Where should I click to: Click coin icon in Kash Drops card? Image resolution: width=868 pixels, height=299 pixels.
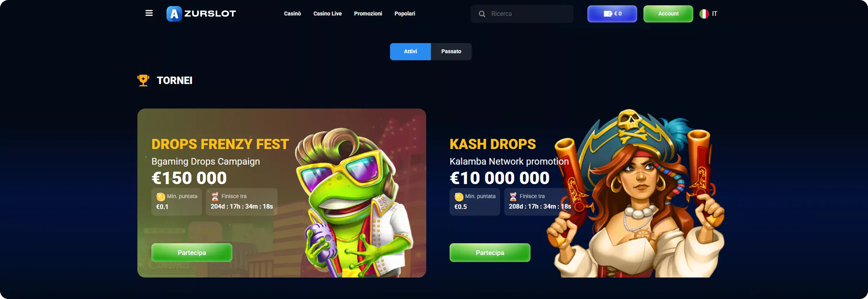click(x=459, y=196)
